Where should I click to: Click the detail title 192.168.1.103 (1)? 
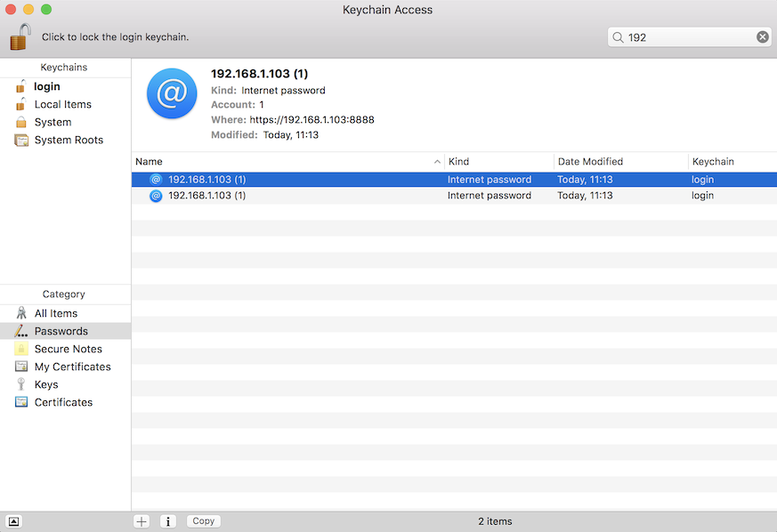(259, 74)
